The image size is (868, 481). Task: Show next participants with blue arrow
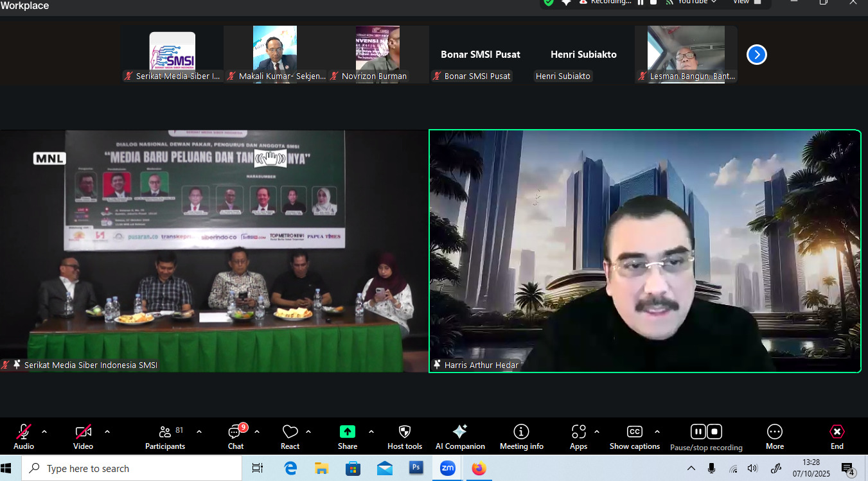[x=756, y=55]
